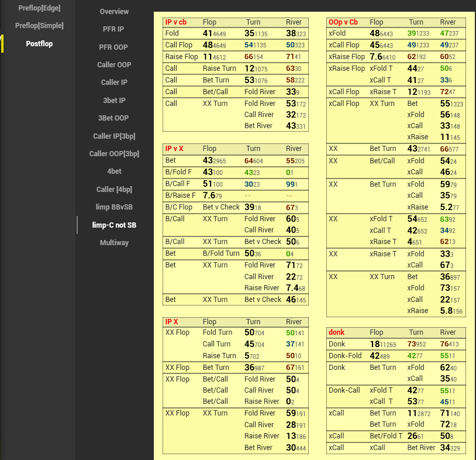Open the Caller IP view
This screenshot has width=476, height=460.
114,83
